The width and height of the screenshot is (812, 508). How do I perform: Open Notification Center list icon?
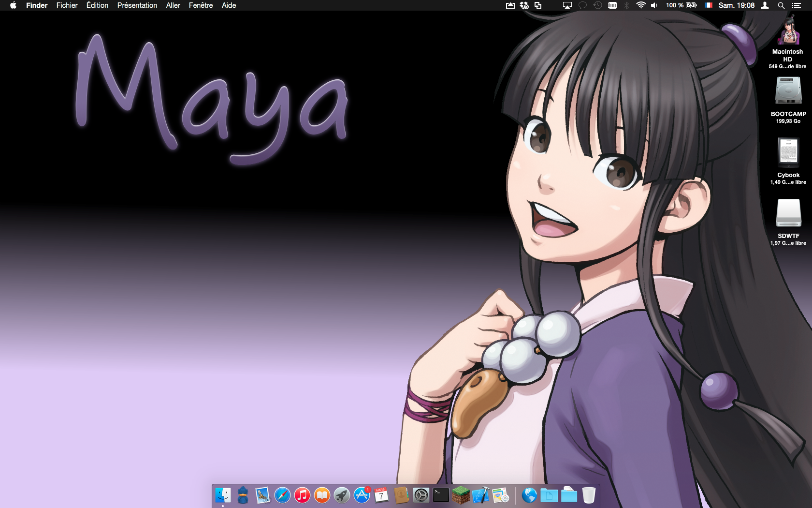[797, 5]
